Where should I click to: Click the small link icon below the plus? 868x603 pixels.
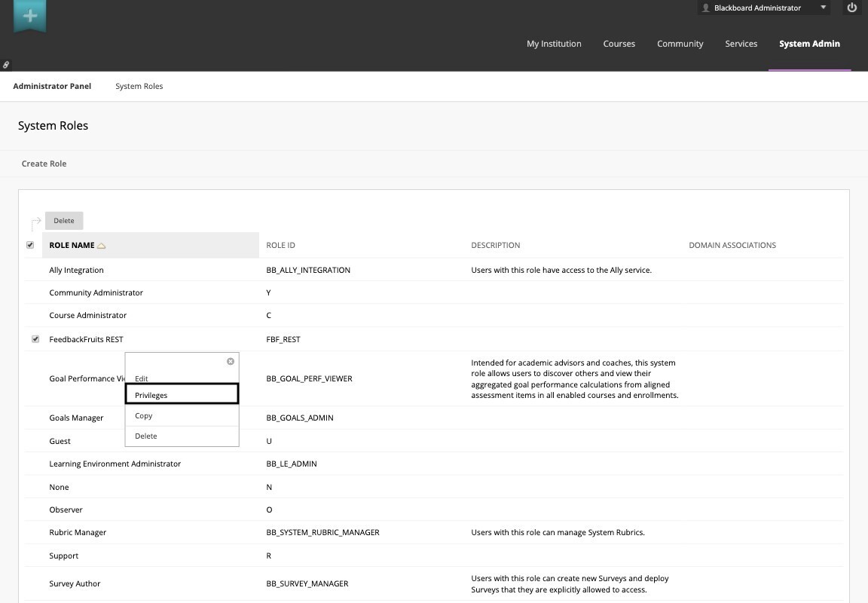click(6, 65)
